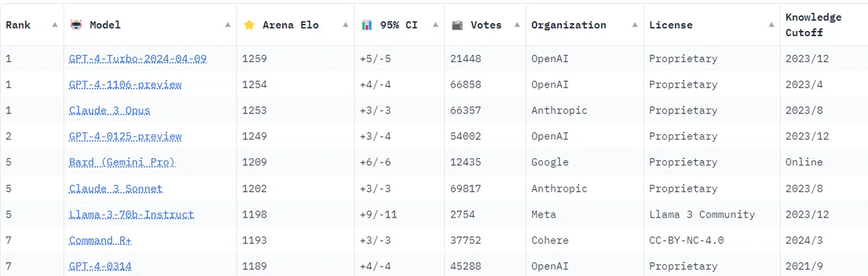Click sort arrow in Votes column

(517, 25)
